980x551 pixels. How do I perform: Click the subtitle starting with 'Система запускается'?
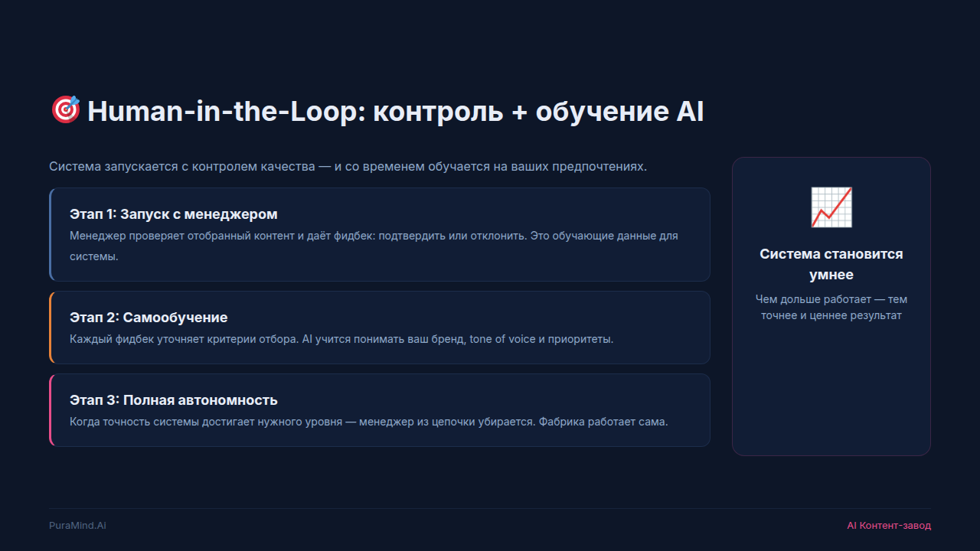tap(348, 166)
